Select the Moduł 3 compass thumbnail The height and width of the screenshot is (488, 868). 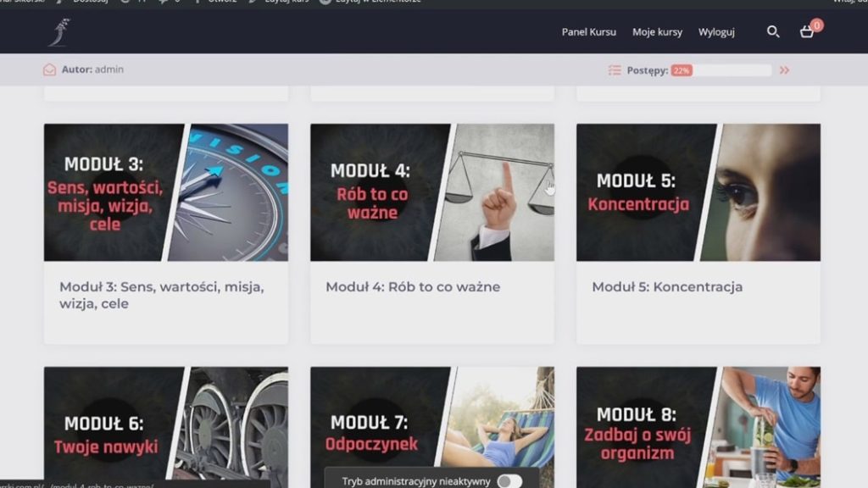166,192
